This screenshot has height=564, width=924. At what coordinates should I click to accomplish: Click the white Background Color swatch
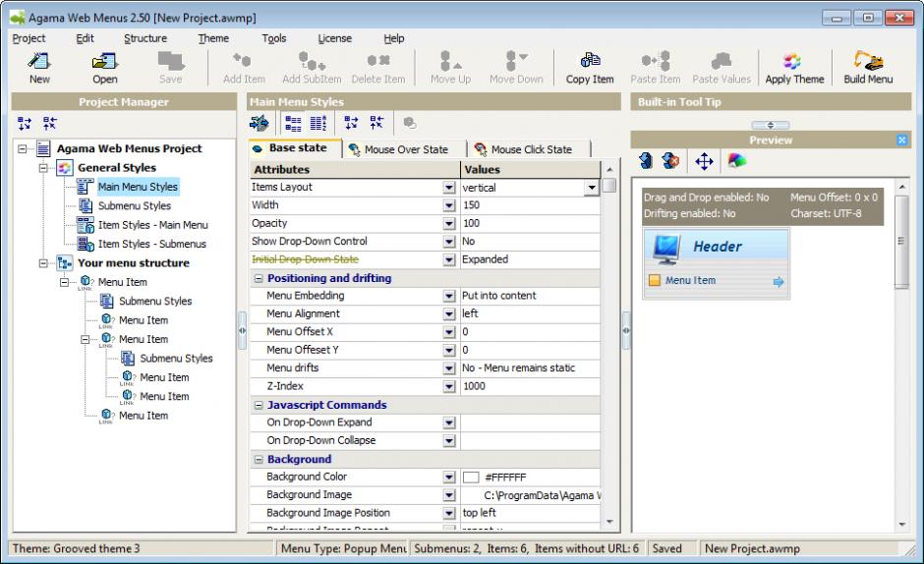tap(471, 478)
